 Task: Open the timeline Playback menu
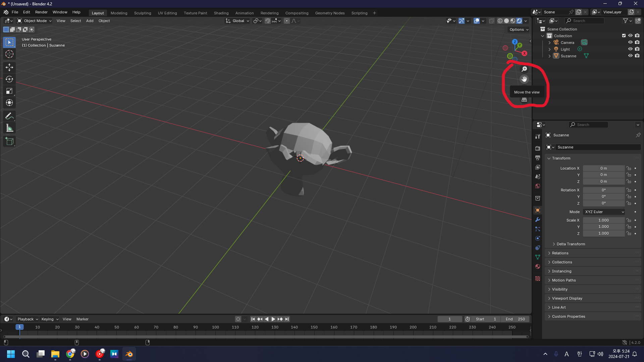[28, 319]
